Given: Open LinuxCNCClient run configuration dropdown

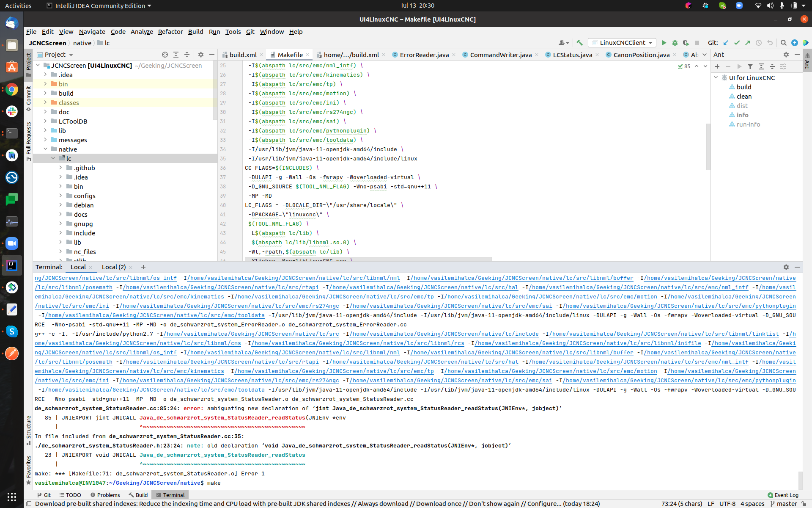Looking at the screenshot, I should pyautogui.click(x=623, y=43).
